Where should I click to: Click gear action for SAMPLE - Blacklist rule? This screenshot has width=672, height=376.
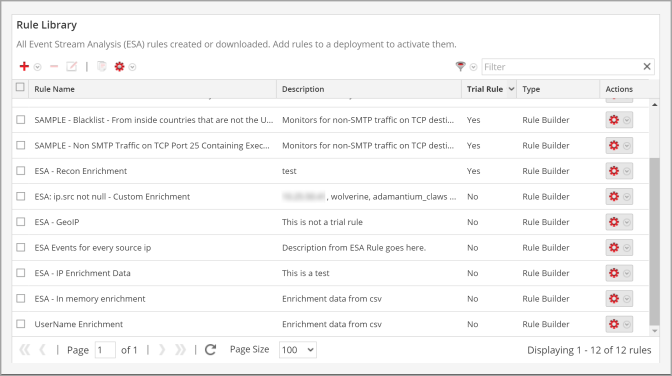pyautogui.click(x=614, y=120)
